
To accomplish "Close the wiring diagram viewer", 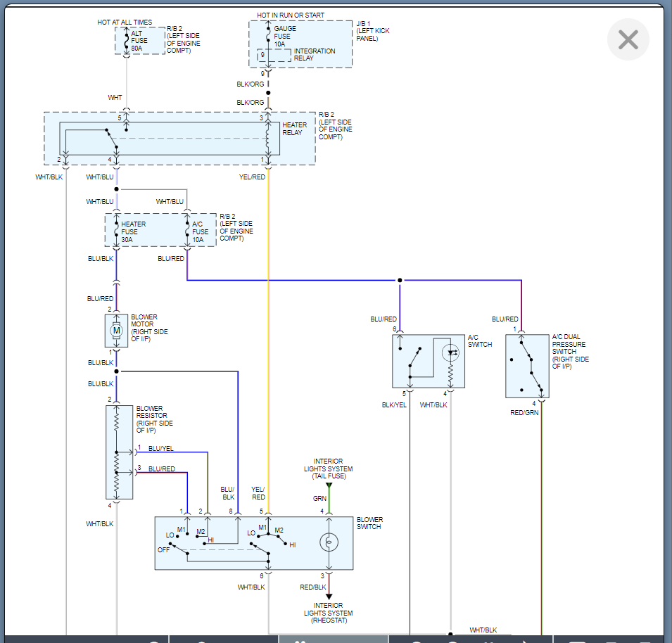I will pyautogui.click(x=628, y=39).
